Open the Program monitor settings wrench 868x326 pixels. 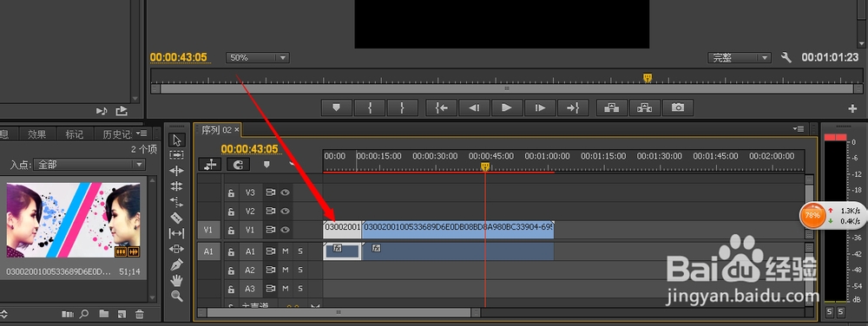[x=786, y=57]
